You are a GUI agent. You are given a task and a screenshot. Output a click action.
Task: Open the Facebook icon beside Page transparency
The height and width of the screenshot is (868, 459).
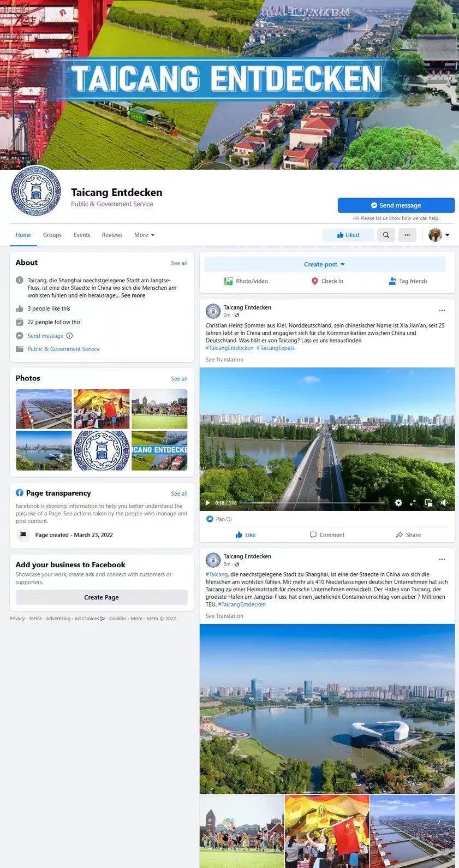(x=20, y=493)
